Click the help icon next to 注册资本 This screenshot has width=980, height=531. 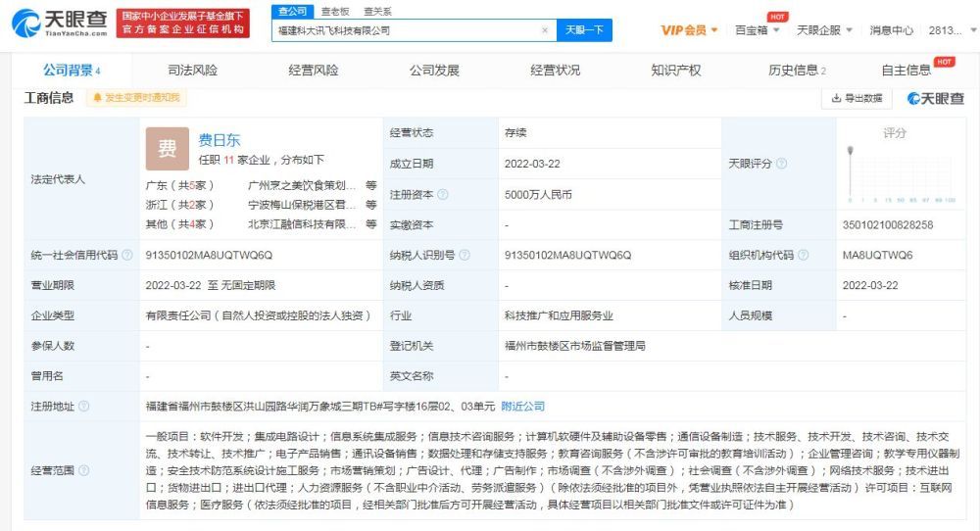[x=443, y=194]
